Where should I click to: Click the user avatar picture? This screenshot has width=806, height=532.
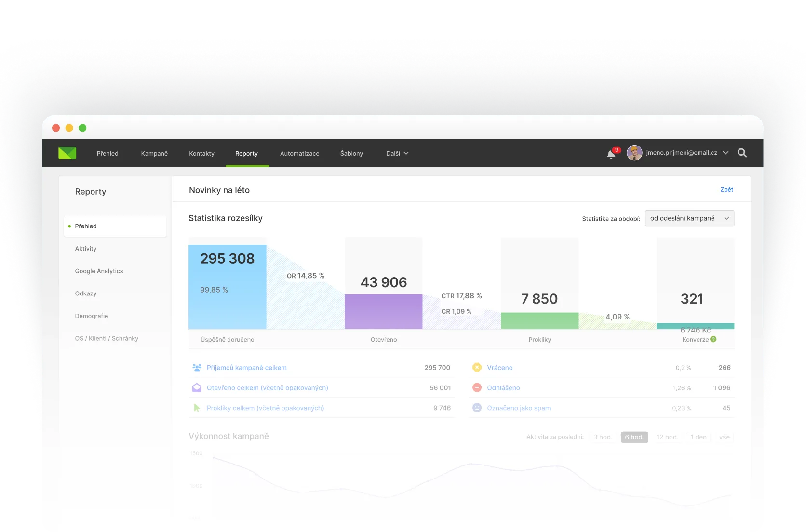click(634, 153)
